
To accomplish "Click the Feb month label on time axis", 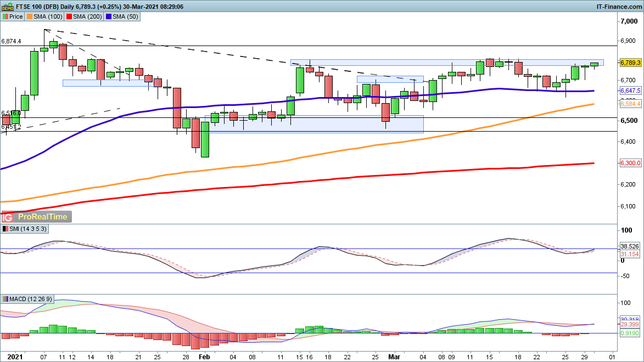I will [x=204, y=357].
